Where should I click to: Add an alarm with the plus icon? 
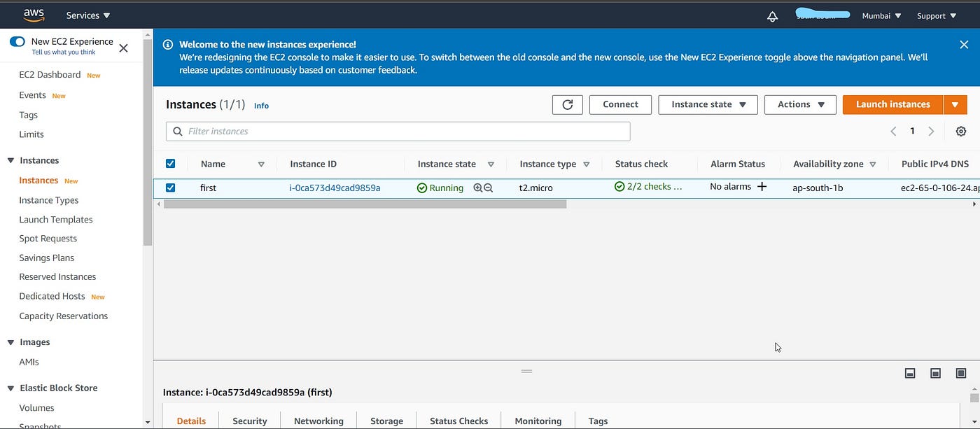pos(762,187)
